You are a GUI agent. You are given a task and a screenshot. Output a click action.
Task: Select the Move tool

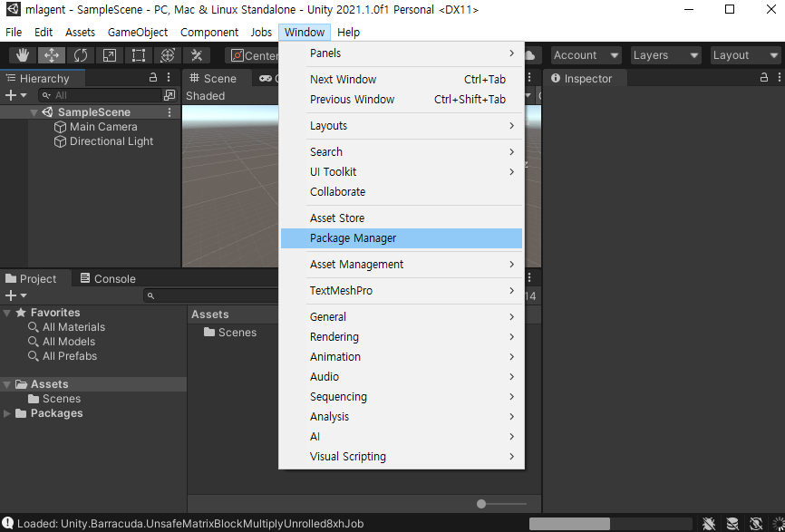pos(52,55)
